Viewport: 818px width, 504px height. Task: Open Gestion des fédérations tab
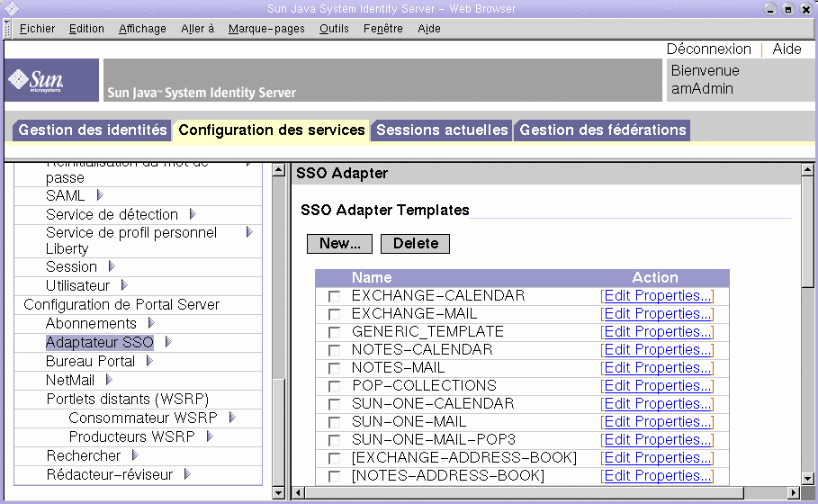603,130
